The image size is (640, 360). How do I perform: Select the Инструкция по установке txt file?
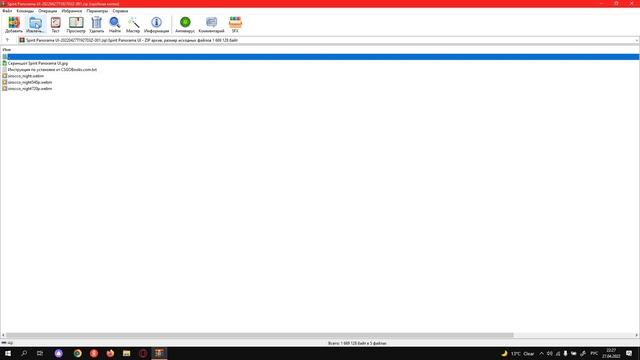tap(52, 69)
